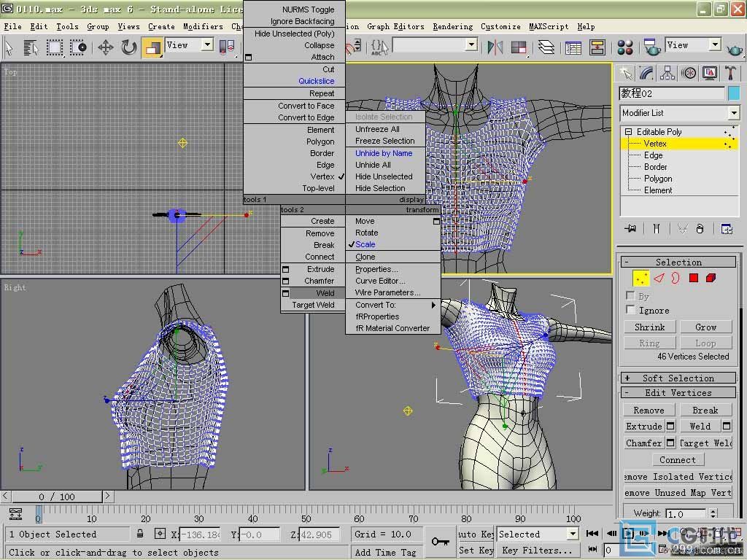Open the Render Scene dialog icon
The width and height of the screenshot is (747, 560).
click(651, 47)
